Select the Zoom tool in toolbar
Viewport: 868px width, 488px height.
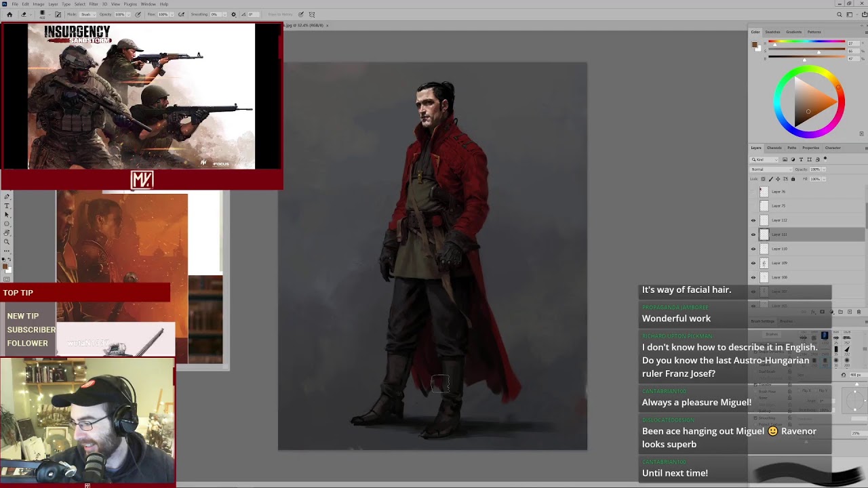[x=7, y=242]
